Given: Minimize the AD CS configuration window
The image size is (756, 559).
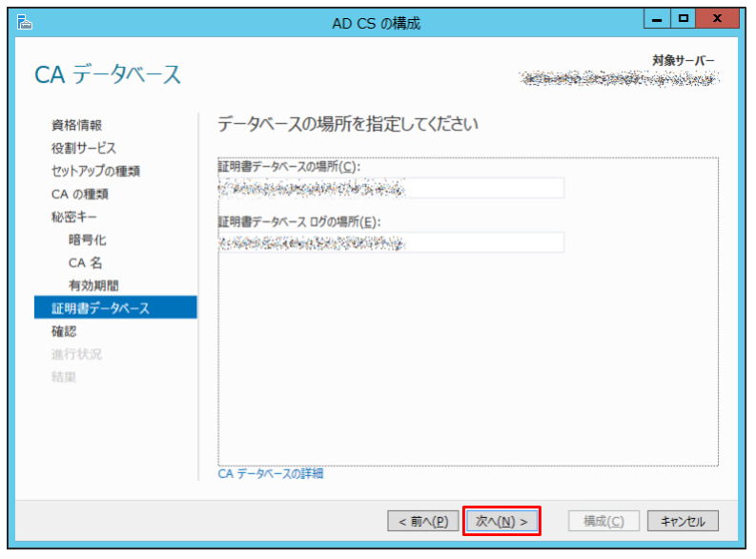Looking at the screenshot, I should point(657,19).
